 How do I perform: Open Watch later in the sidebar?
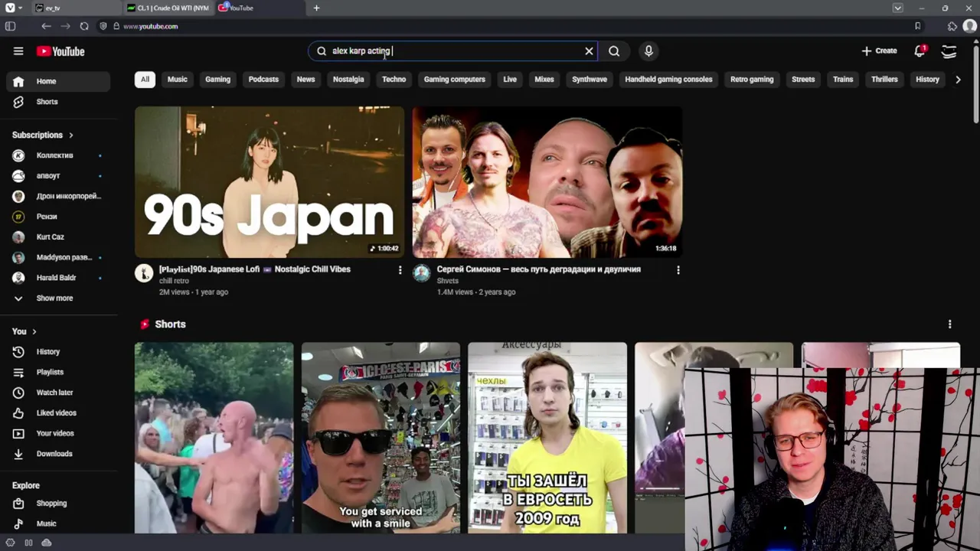pos(58,393)
